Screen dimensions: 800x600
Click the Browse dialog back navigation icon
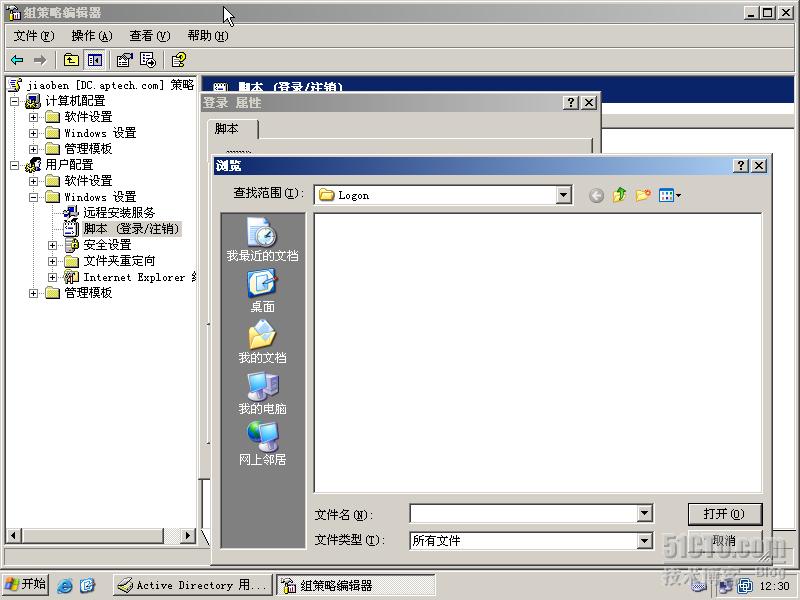pos(596,195)
